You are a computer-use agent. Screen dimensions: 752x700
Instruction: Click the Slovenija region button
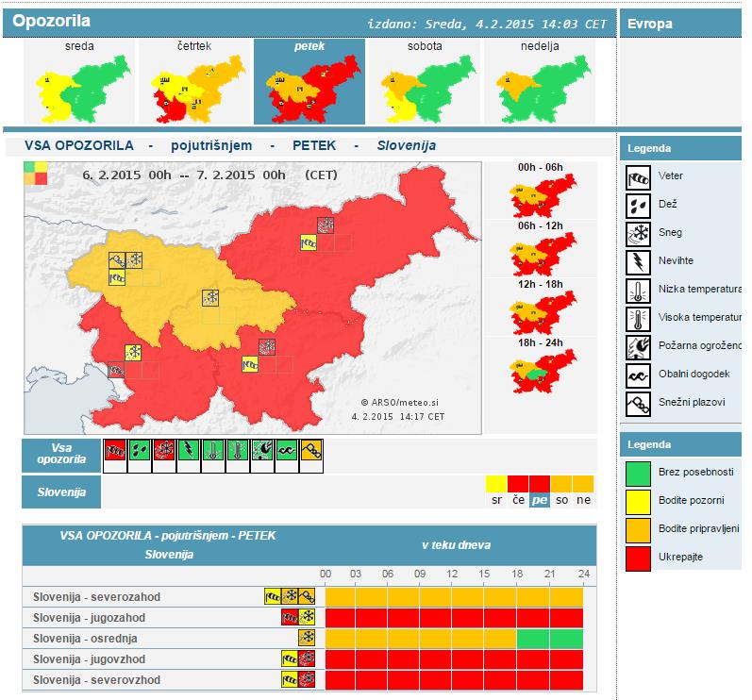(x=60, y=492)
